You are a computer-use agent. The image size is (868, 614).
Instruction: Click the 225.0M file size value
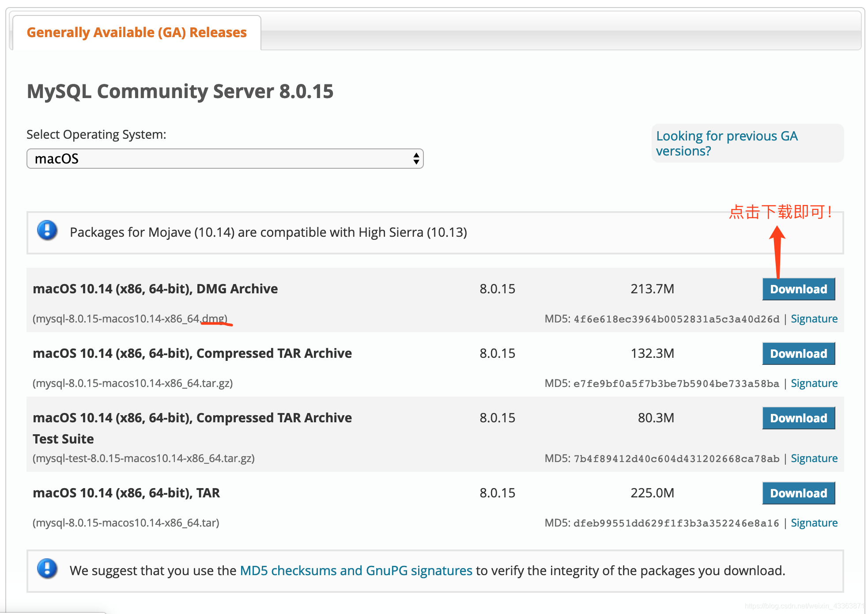(x=652, y=493)
